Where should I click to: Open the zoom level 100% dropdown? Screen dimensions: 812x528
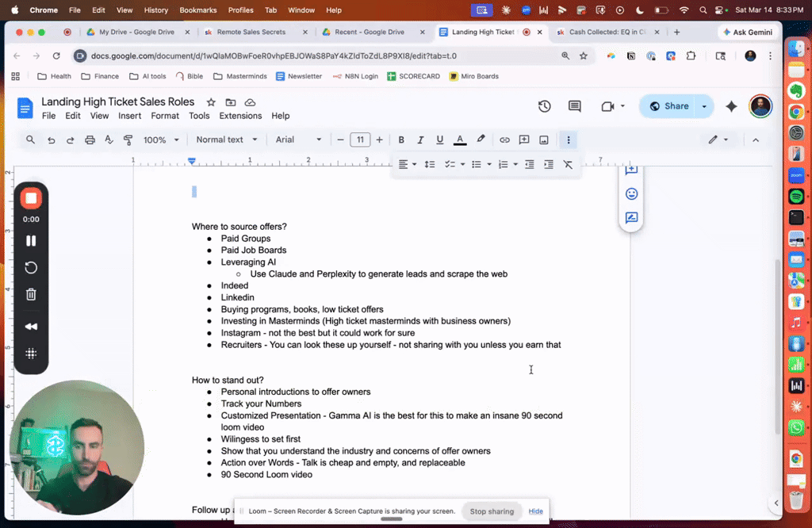161,140
